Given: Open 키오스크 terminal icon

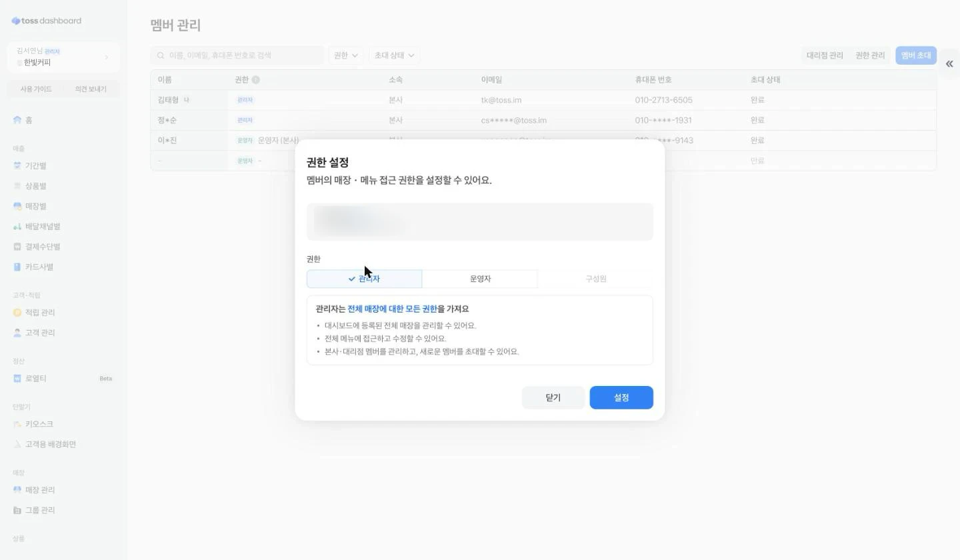Looking at the screenshot, I should tap(17, 424).
